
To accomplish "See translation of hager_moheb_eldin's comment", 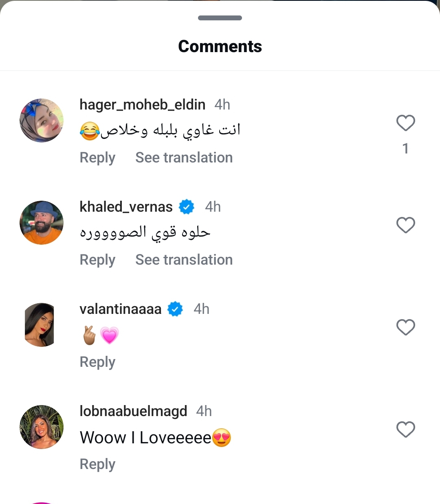I will click(184, 158).
